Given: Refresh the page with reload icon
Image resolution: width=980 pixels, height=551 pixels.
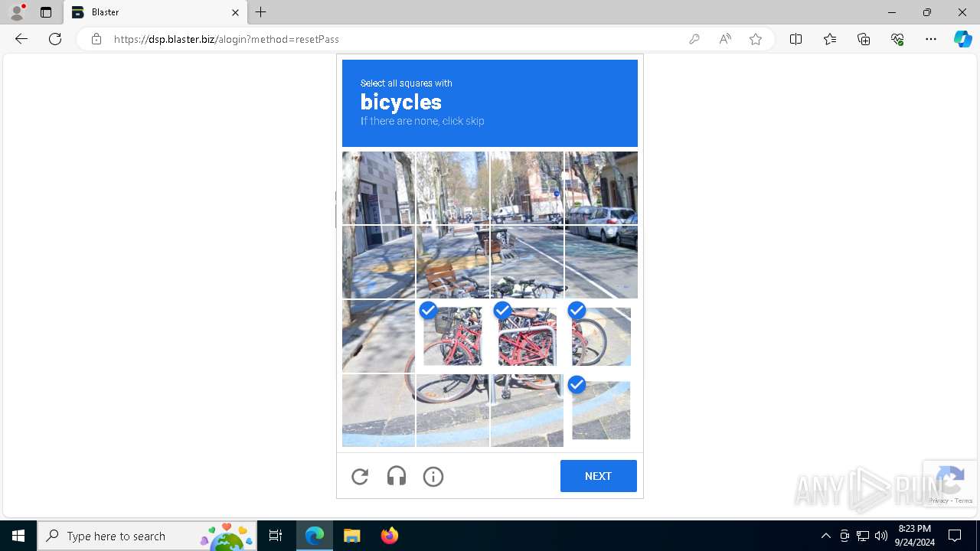Looking at the screenshot, I should pyautogui.click(x=55, y=39).
